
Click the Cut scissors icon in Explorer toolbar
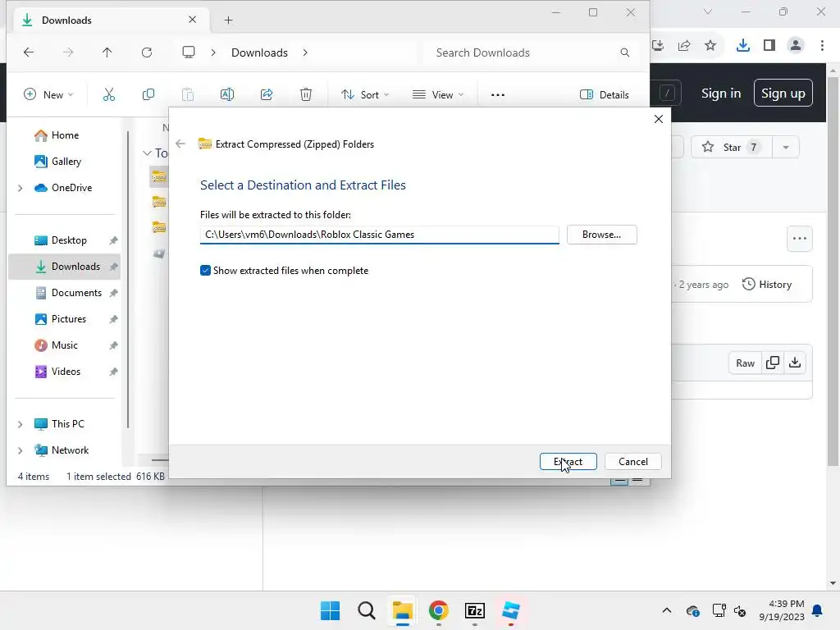point(109,95)
